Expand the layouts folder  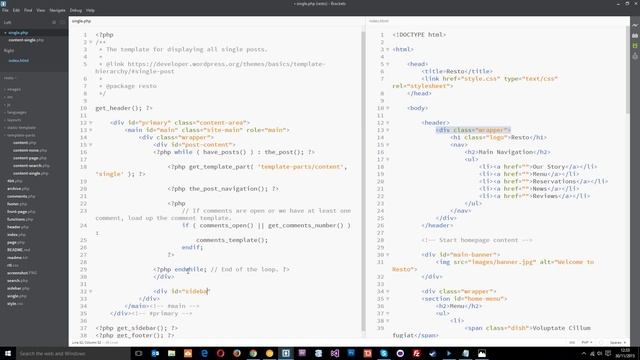(14, 120)
